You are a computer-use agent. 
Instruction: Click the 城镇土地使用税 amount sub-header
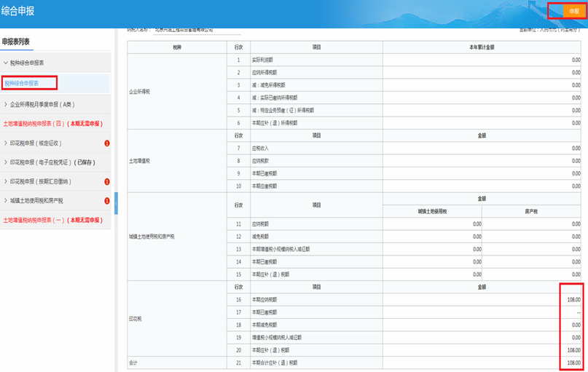pyautogui.click(x=432, y=212)
